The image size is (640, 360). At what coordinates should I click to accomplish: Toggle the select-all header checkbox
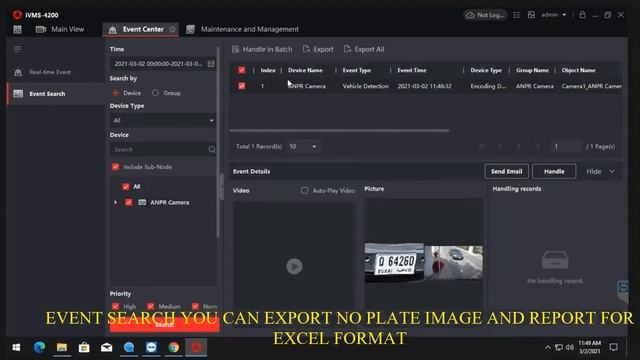pos(242,70)
